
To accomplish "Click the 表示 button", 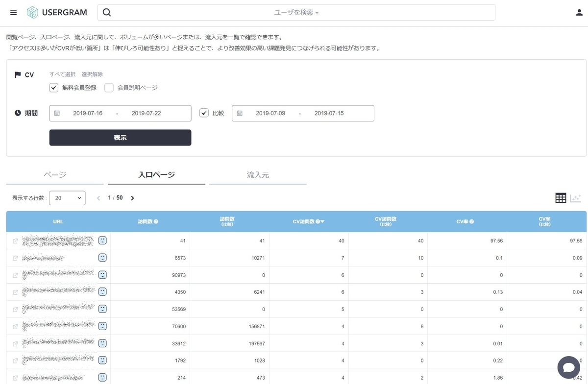I will (120, 138).
